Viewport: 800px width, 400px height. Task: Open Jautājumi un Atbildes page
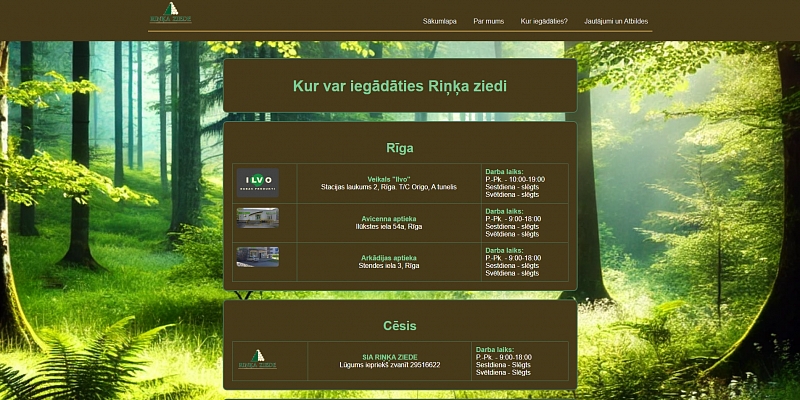pyautogui.click(x=615, y=20)
